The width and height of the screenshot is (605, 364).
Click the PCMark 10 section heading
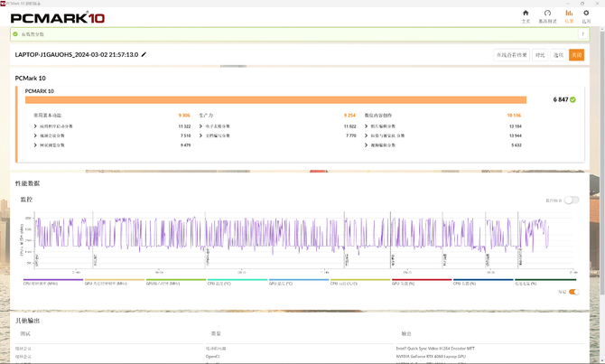pyautogui.click(x=30, y=79)
